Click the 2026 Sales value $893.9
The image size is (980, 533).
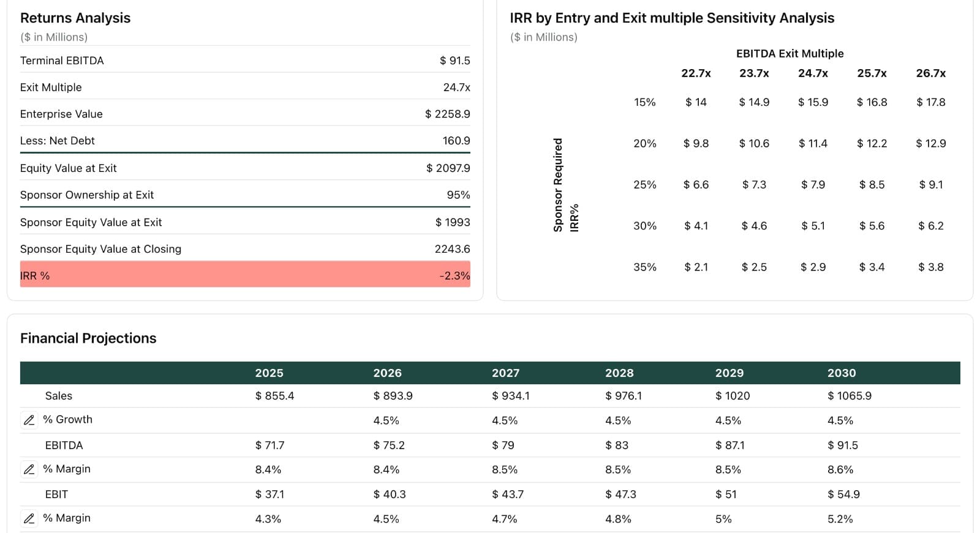pyautogui.click(x=391, y=395)
